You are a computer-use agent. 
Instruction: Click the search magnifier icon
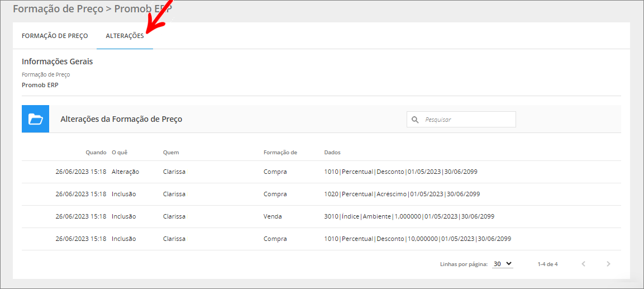415,120
